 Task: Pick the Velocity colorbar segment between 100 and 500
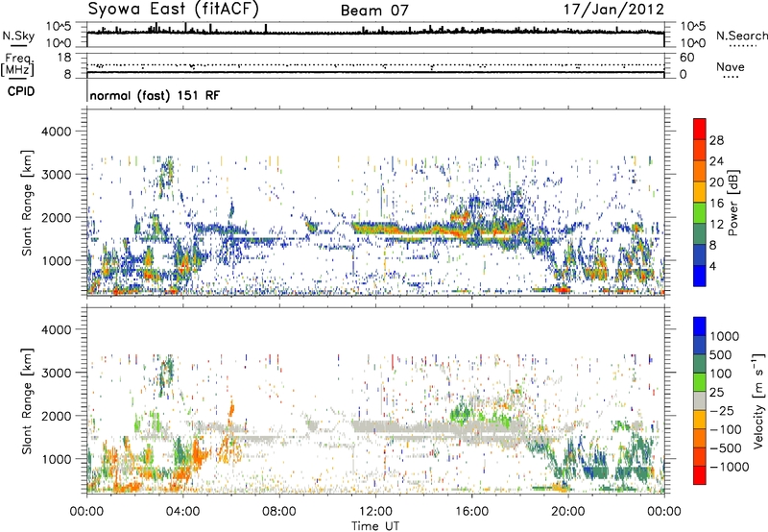pos(700,364)
